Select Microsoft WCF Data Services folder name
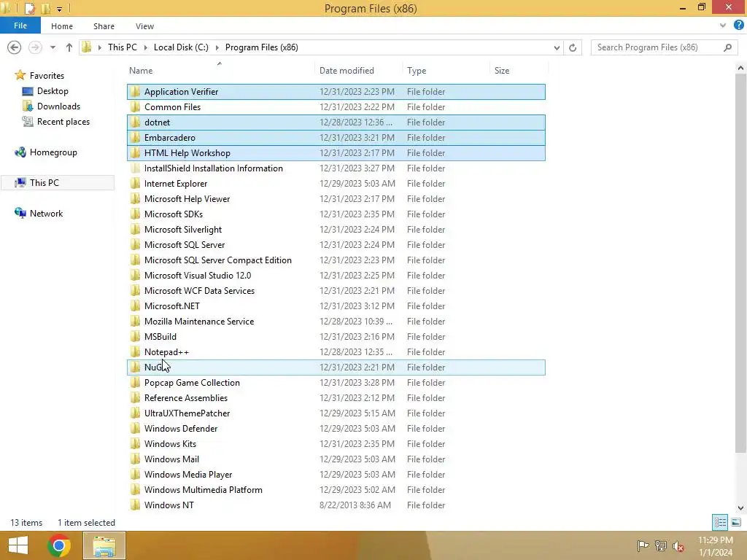 (x=199, y=290)
